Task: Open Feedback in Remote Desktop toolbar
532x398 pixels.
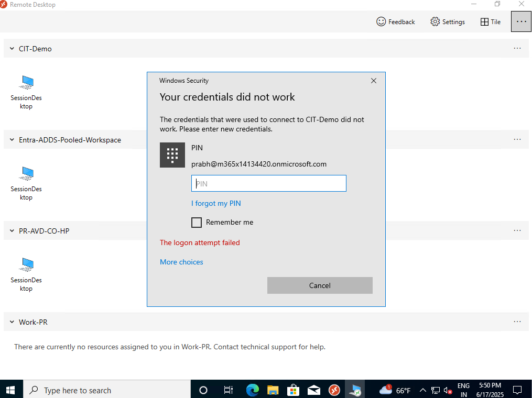Action: [x=396, y=21]
